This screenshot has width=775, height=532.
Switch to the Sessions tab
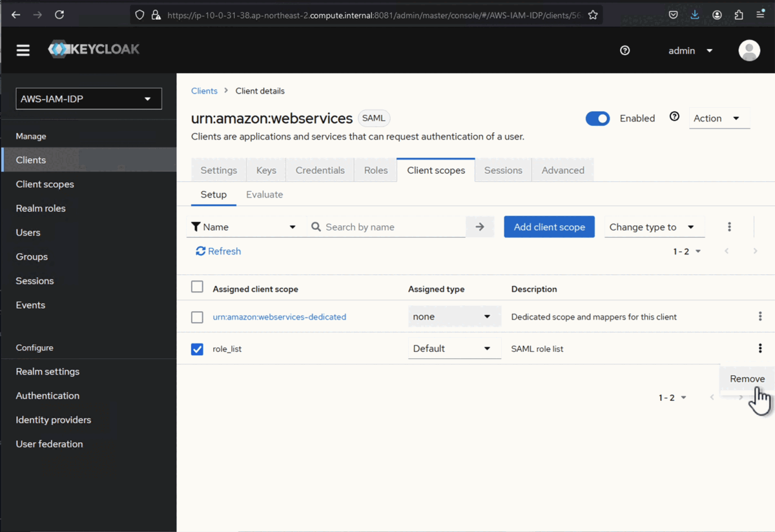503,170
